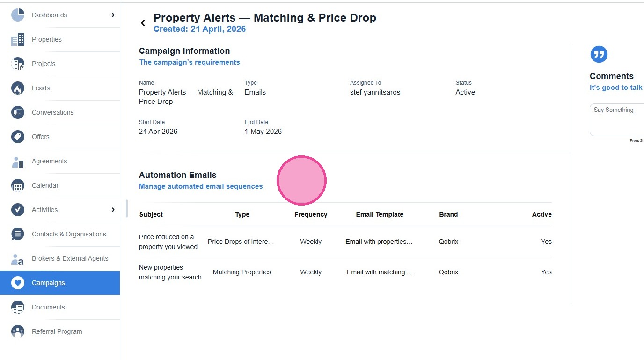Open the Agreements menu item

tap(49, 161)
